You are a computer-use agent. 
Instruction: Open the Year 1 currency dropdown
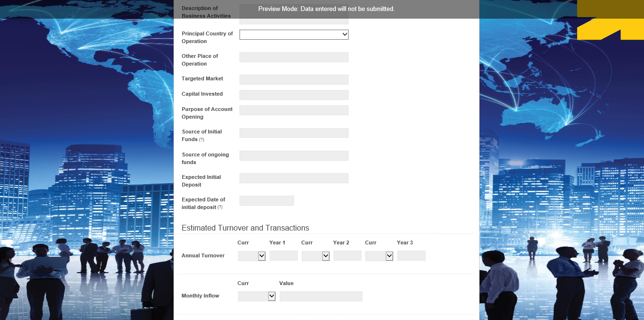coord(251,256)
